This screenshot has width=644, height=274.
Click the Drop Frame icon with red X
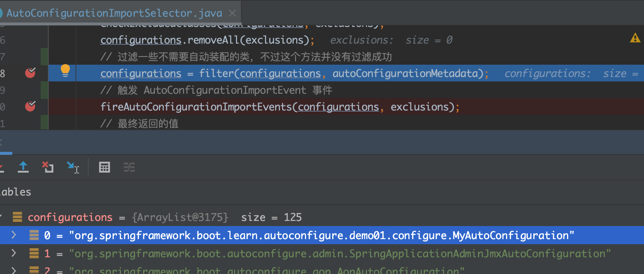pyautogui.click(x=48, y=167)
